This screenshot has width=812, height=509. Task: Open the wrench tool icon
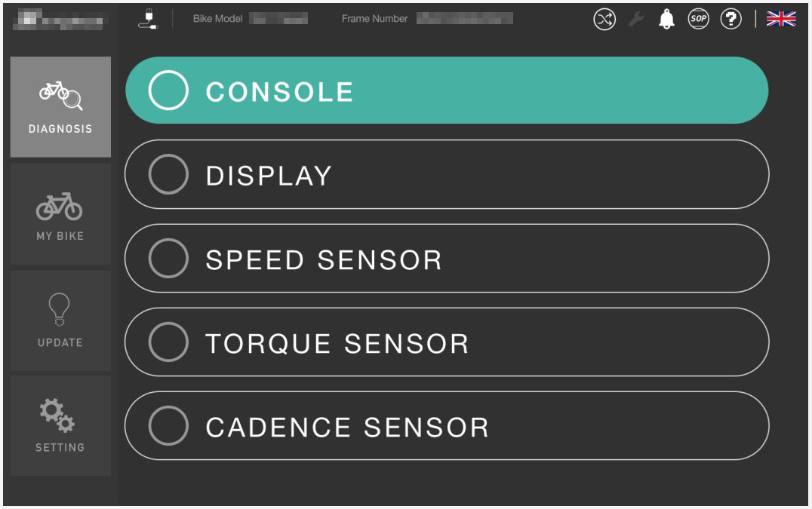pyautogui.click(x=636, y=20)
